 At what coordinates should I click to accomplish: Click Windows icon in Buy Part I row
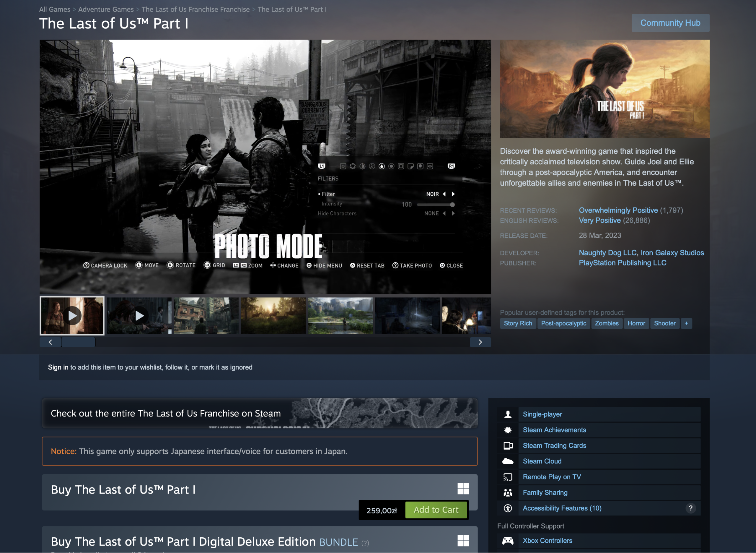[463, 489]
